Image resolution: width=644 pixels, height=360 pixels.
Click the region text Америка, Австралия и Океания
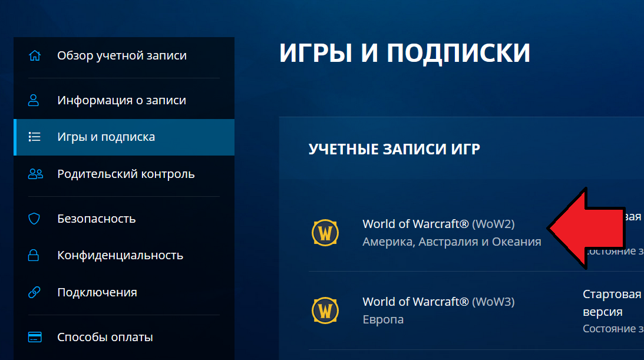(x=452, y=242)
